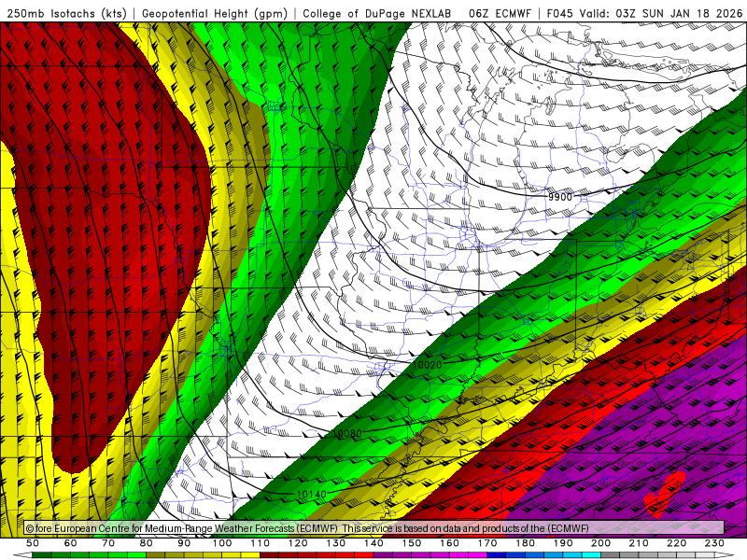Click the legend value 210
747x560 pixels.
[639, 543]
